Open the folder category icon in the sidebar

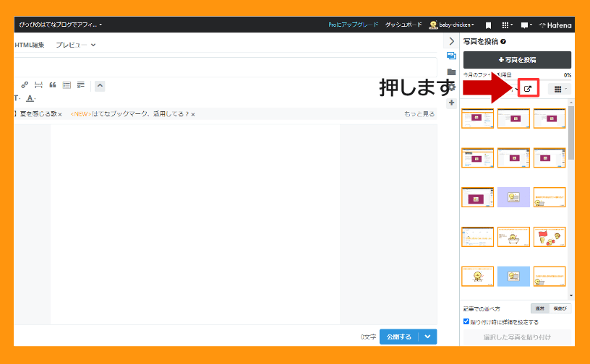[451, 71]
